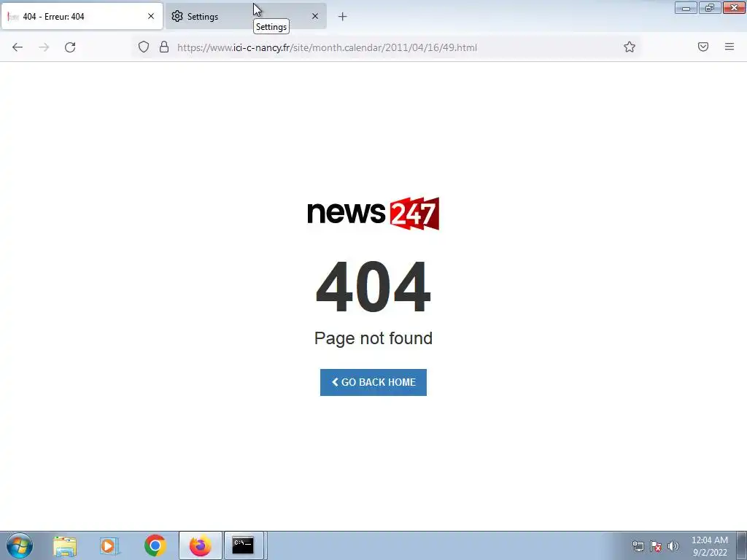The width and height of the screenshot is (747, 560).
Task: Open Google Chrome from the taskbar
Action: click(x=155, y=545)
